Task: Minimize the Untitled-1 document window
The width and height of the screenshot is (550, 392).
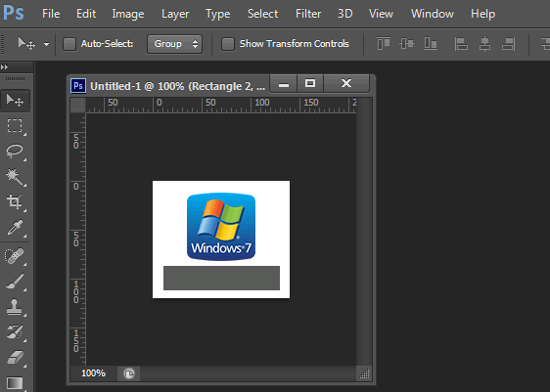Action: coord(284,83)
